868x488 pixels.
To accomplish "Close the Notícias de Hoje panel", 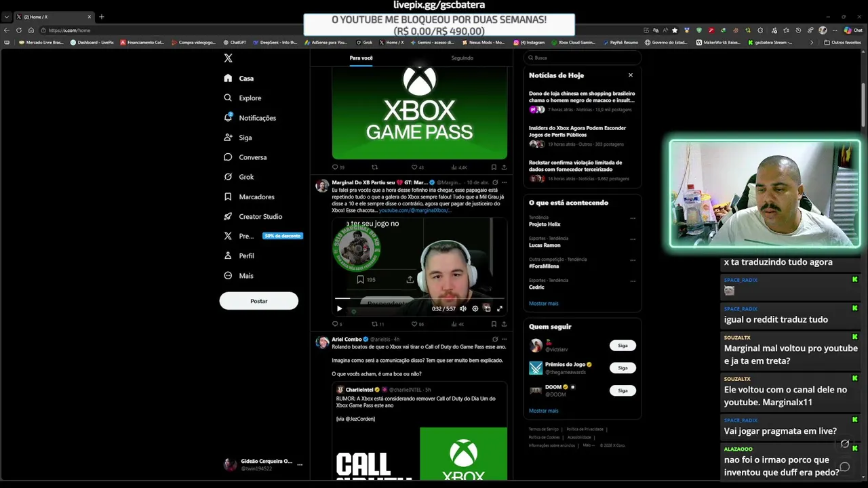I will 631,75.
